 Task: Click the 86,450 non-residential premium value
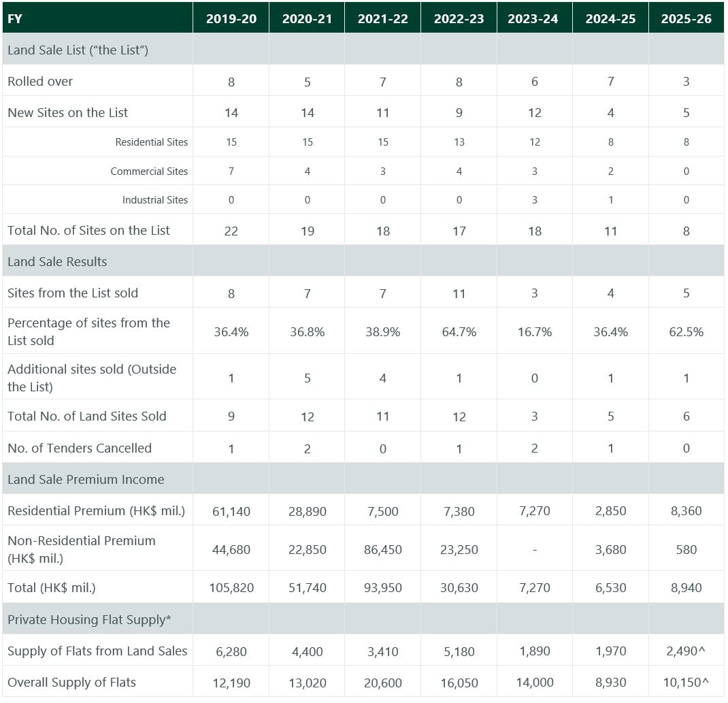tap(382, 549)
